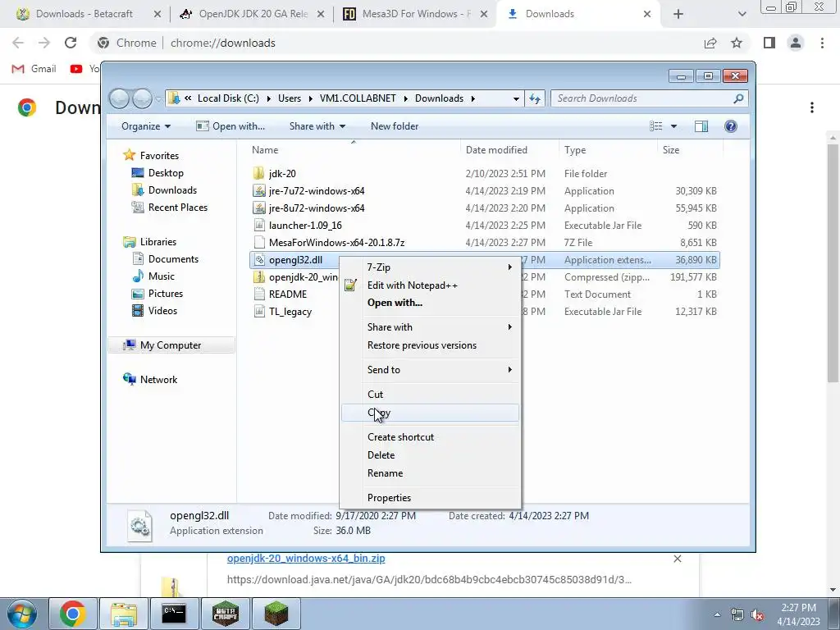Choose Copy from the context menu
The height and width of the screenshot is (630, 840).
430,413
